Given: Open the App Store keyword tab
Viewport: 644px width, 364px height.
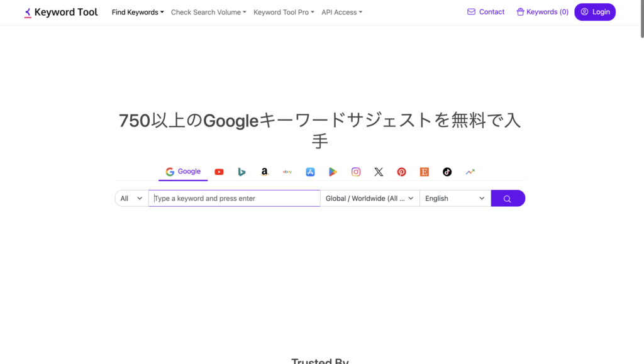Looking at the screenshot, I should pyautogui.click(x=310, y=172).
